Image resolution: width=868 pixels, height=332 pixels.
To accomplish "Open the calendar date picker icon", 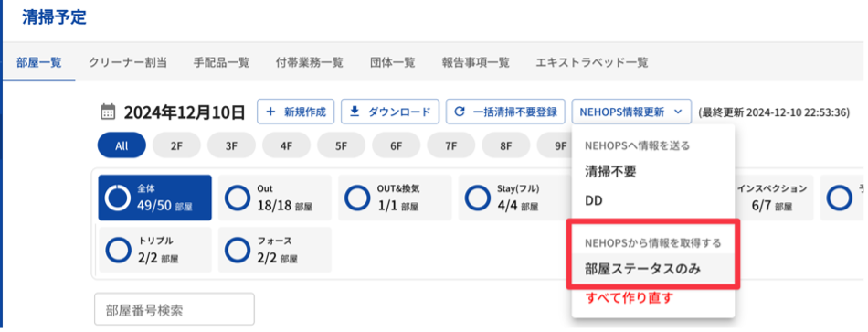I will point(108,112).
